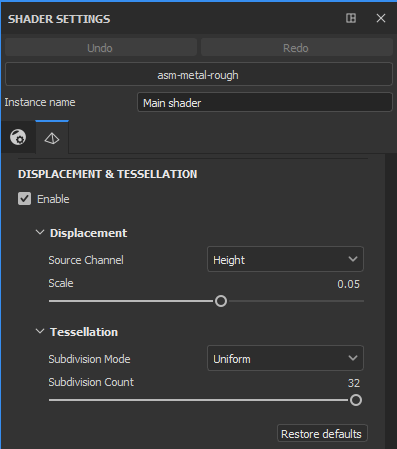This screenshot has width=397, height=449.
Task: Click the Subdivision Count slider handle
Action: (356, 400)
